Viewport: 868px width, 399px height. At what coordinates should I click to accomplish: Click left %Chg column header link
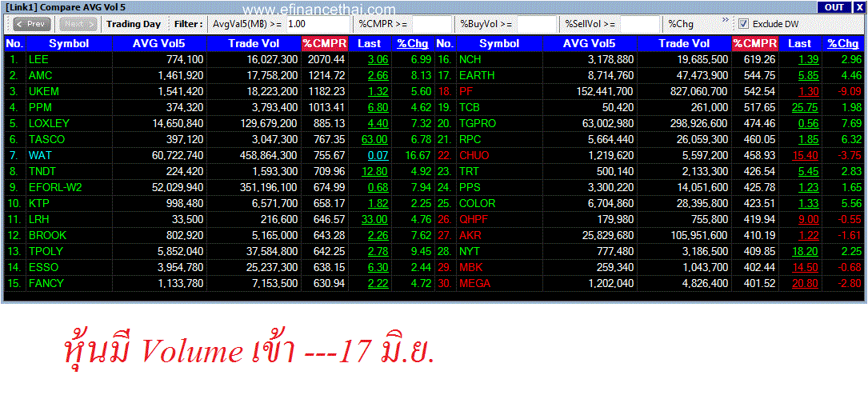click(x=413, y=44)
